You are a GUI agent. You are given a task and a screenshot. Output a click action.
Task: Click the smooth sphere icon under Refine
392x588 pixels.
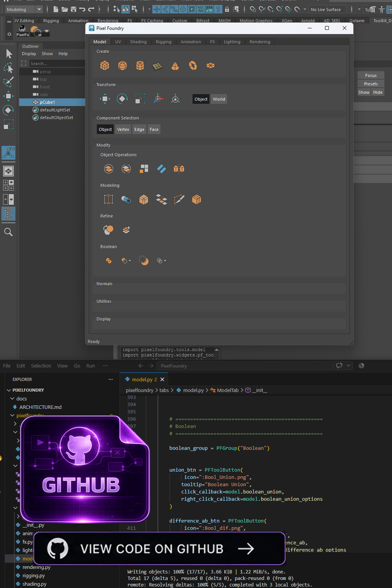tap(108, 230)
